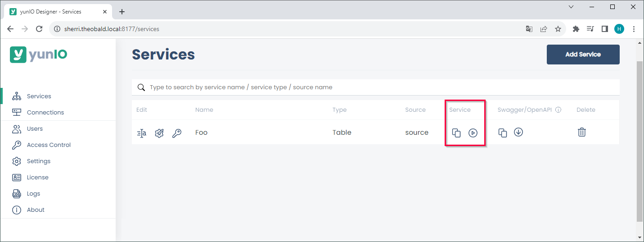644x242 pixels.
Task: Open the key icon for Foo
Action: [177, 133]
